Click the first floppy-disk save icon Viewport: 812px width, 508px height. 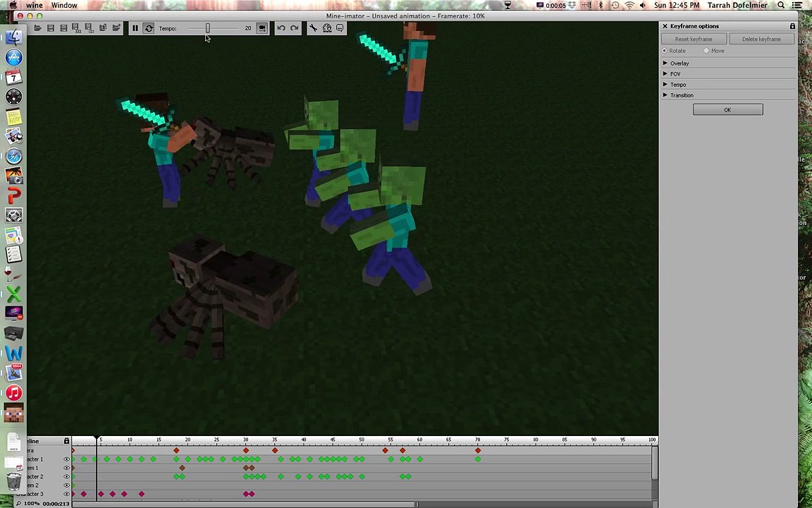pos(51,28)
